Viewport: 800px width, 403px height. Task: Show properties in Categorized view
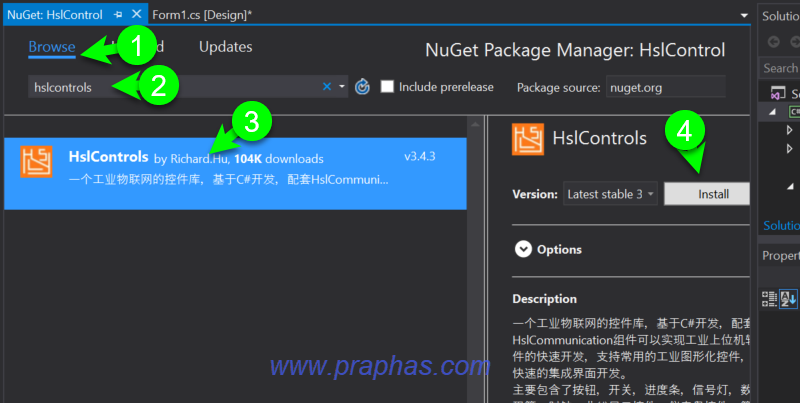click(x=769, y=299)
